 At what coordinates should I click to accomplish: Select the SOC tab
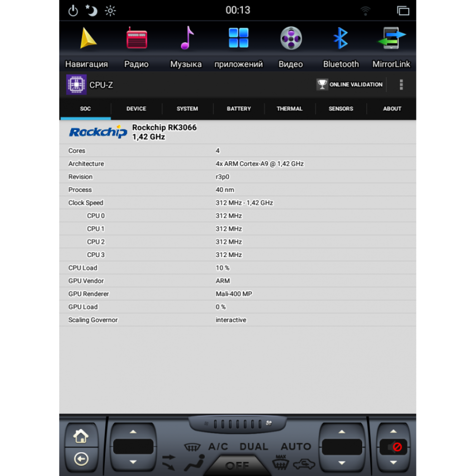coord(85,109)
